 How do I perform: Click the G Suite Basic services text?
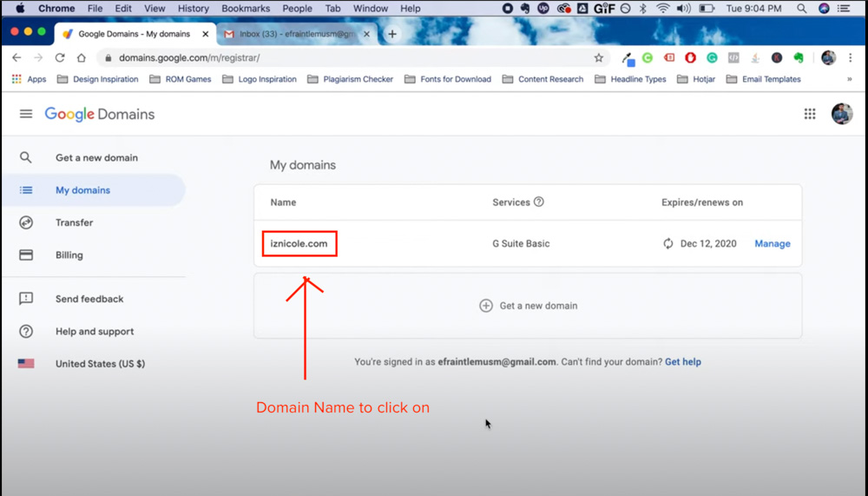point(521,244)
